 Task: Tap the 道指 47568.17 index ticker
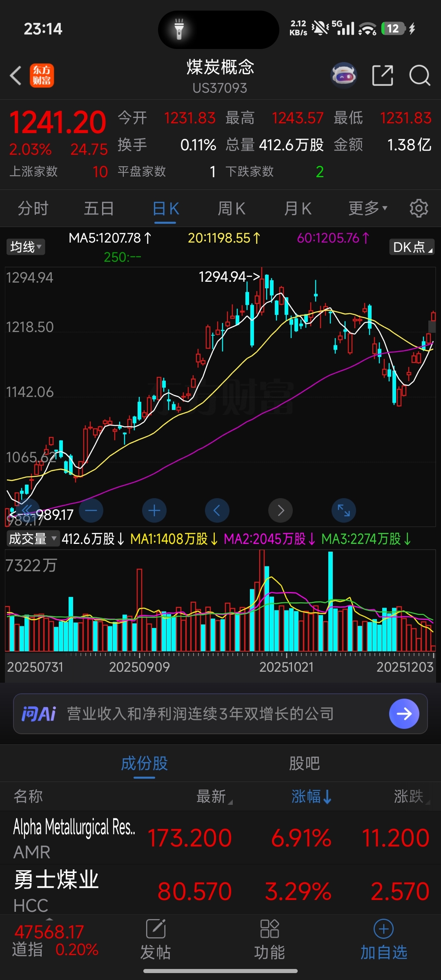(x=55, y=940)
